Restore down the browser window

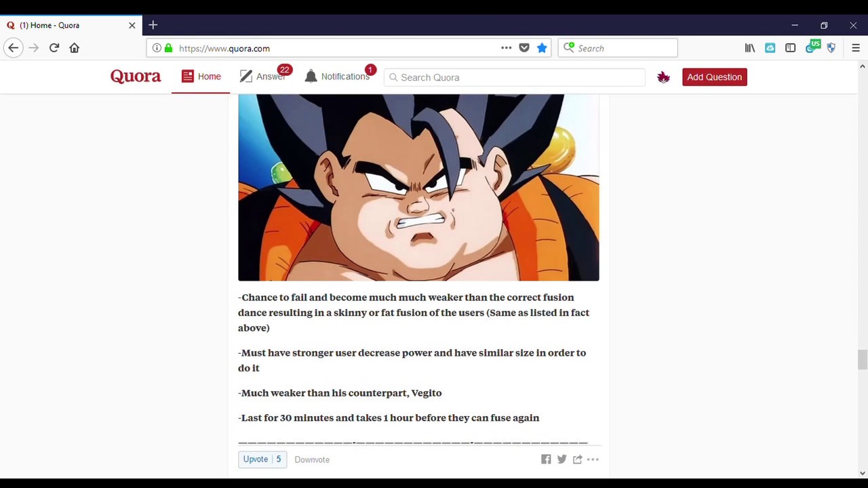(x=824, y=25)
